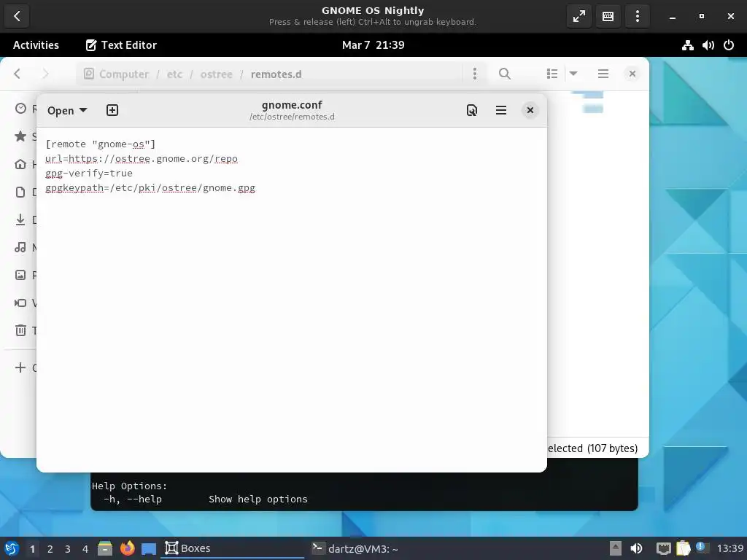
Task: Select the ostree path segment in Files
Action: pyautogui.click(x=216, y=74)
